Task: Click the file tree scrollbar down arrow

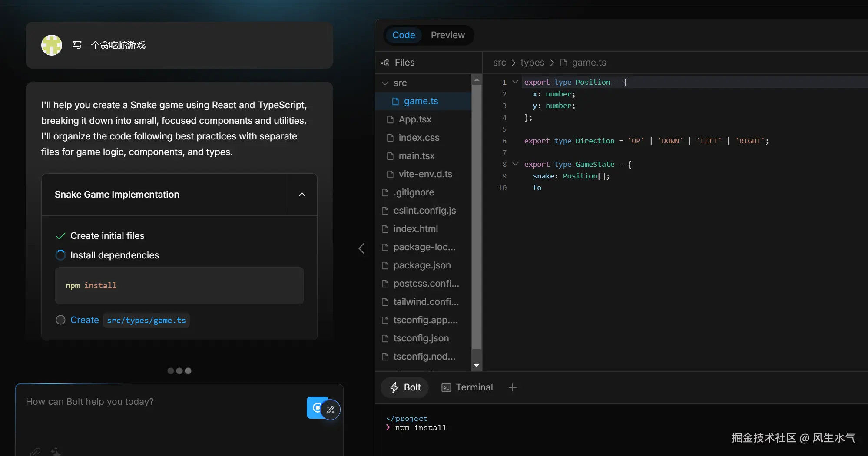Action: (477, 366)
